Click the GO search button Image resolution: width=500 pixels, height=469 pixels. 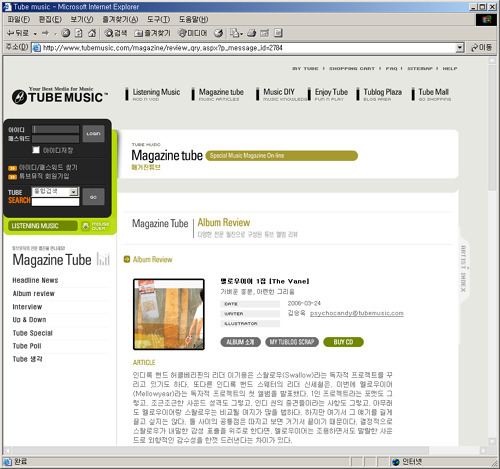click(x=93, y=197)
